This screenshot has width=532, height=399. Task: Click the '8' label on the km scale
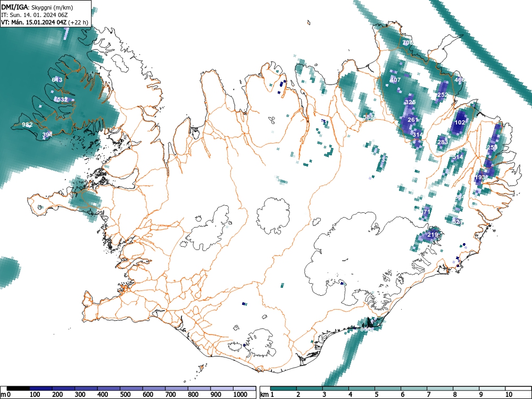click(455, 395)
